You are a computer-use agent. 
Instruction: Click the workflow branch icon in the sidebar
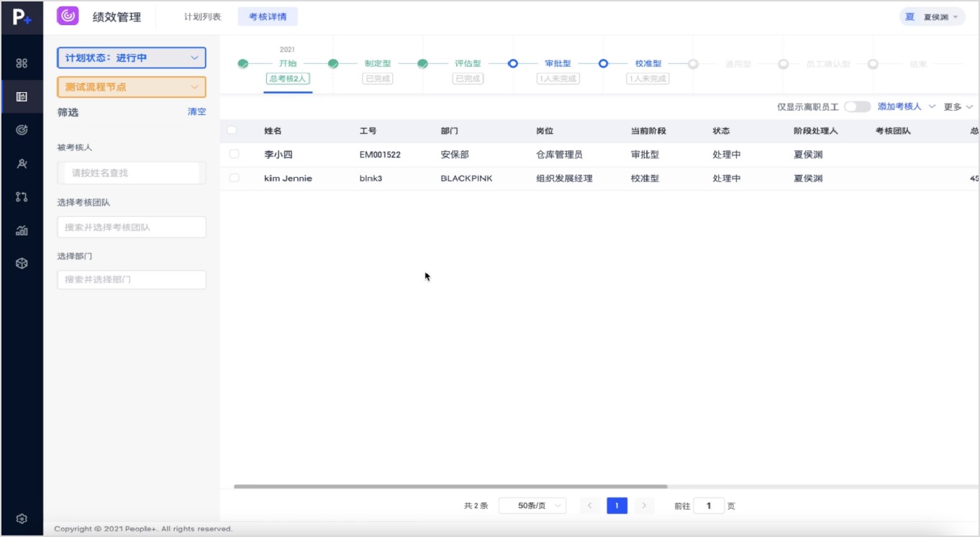coord(22,197)
